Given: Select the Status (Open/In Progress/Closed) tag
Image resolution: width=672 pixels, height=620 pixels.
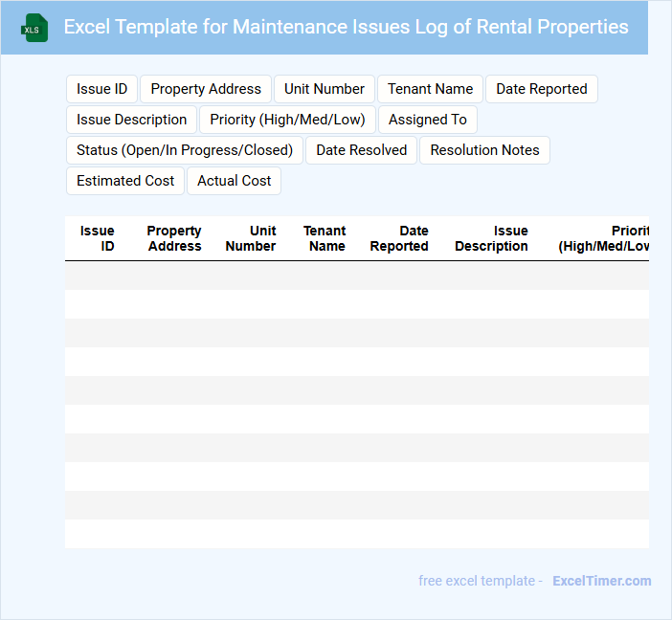Looking at the screenshot, I should click(x=185, y=150).
